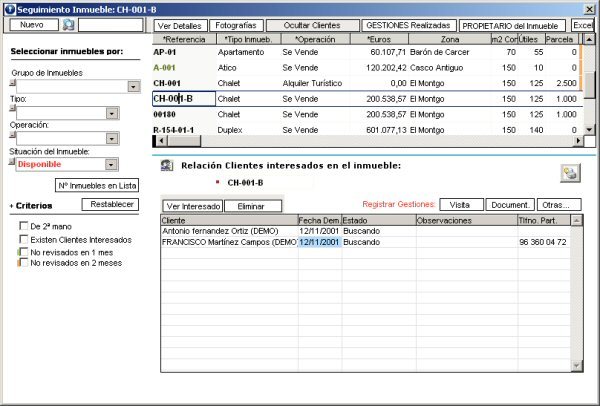Viewport: 600px width, 406px height.
Task: Click scroll up arrow of clients table
Action: pyautogui.click(x=576, y=220)
